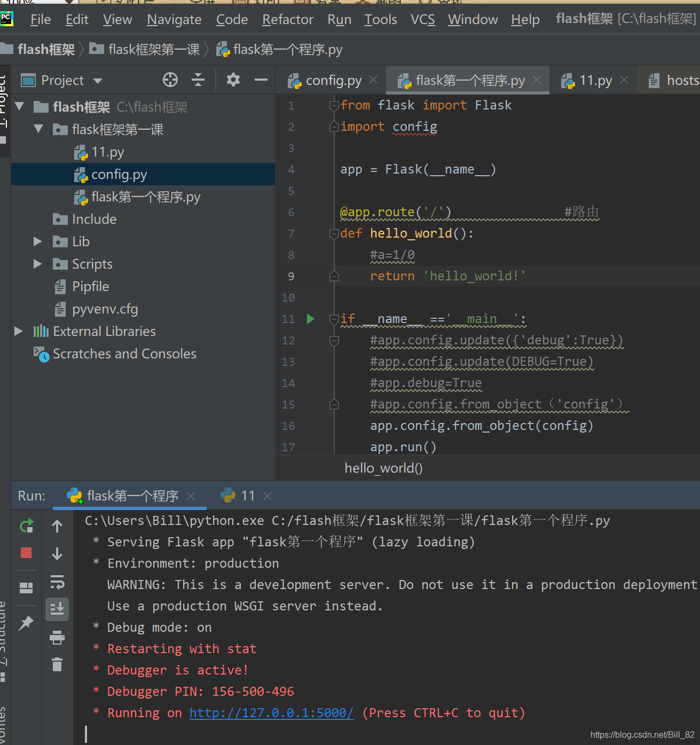The height and width of the screenshot is (745, 700).
Task: Open the Help menu
Action: pos(525,20)
